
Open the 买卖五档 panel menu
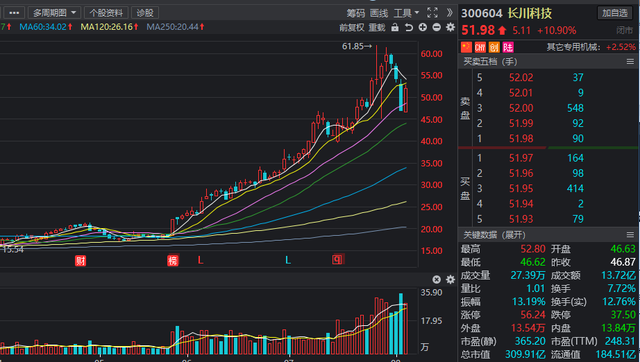click(630, 62)
